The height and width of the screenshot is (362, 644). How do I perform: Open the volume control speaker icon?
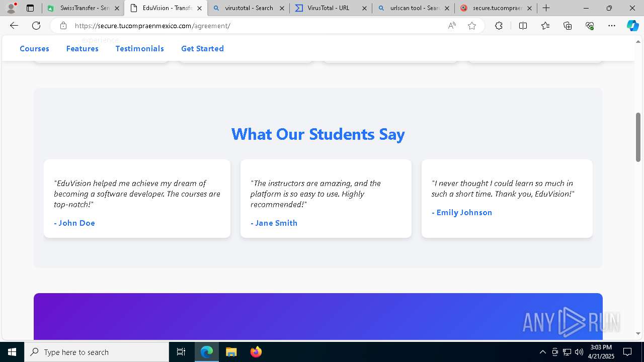click(579, 352)
